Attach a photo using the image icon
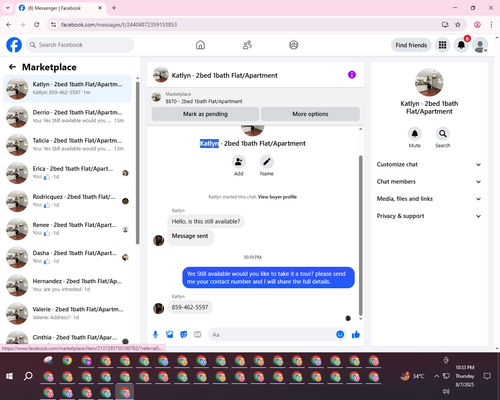This screenshot has height=400, width=500. 170,334
